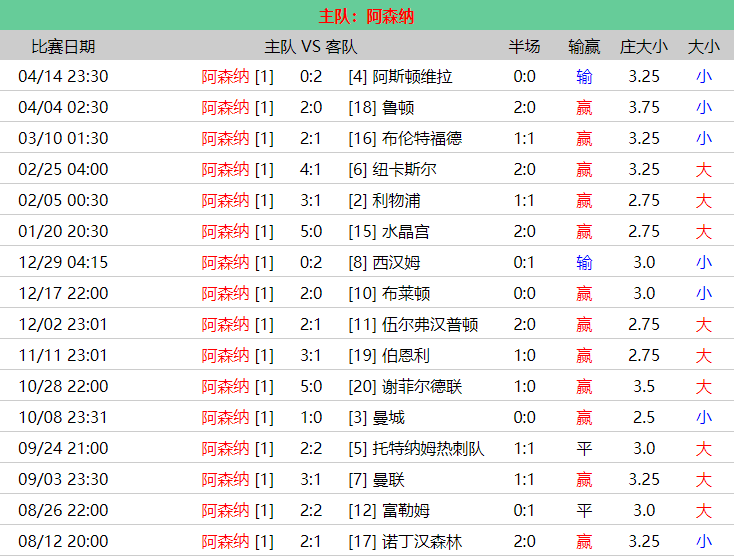The image size is (735, 558).
Task: Click the 托特纳姆热刺队 team name
Action: pos(428,448)
